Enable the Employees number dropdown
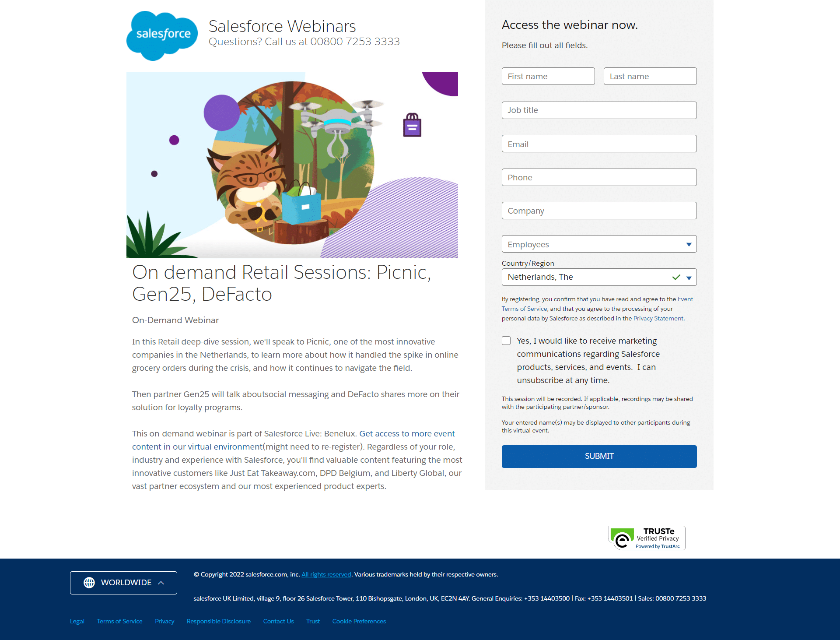Screen dimensions: 840x640 [x=599, y=244]
